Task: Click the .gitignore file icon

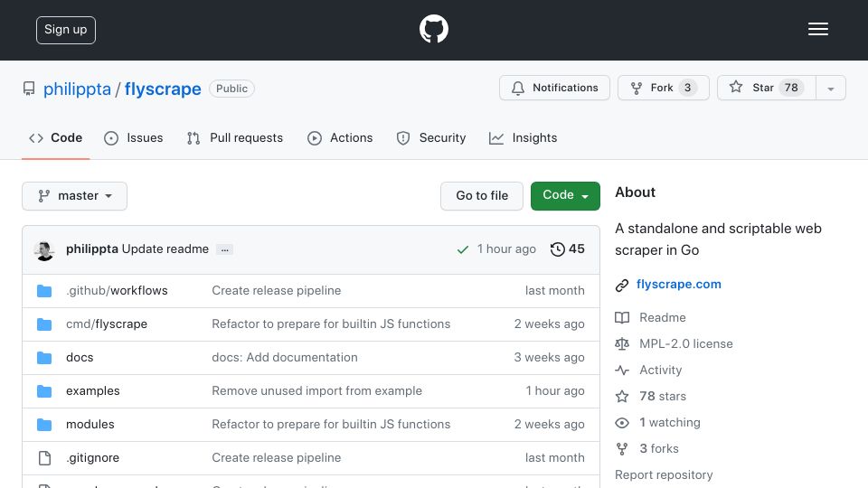Action: tap(44, 458)
